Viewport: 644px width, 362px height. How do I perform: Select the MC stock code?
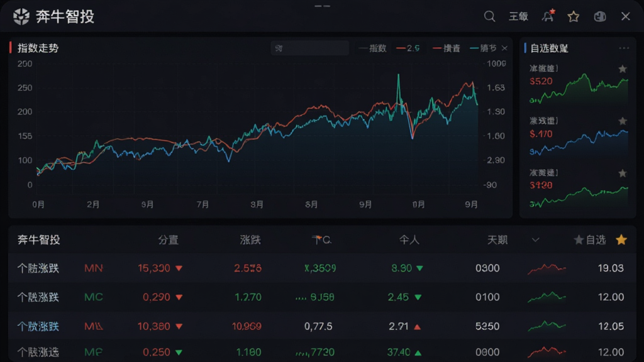pyautogui.click(x=94, y=297)
